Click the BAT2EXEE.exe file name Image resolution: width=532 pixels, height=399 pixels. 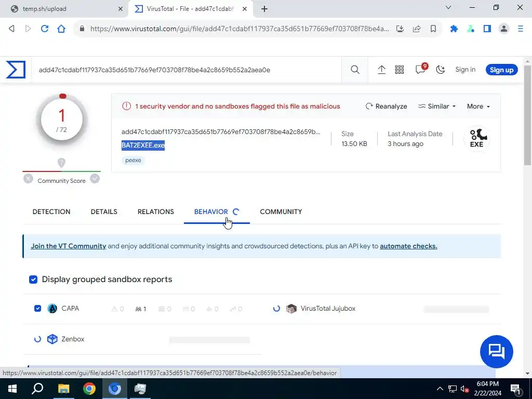click(143, 145)
